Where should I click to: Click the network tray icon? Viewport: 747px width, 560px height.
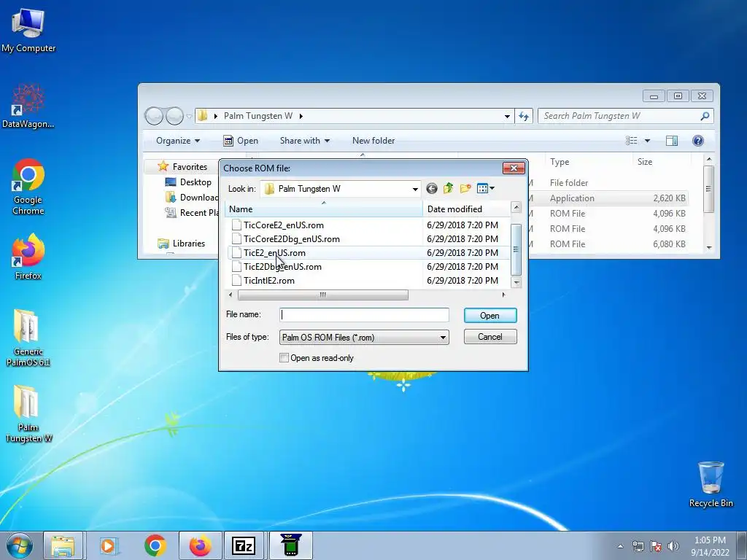(x=638, y=546)
